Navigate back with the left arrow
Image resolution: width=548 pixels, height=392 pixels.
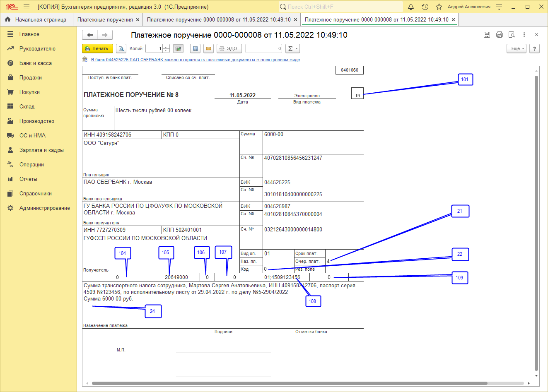[x=90, y=35]
